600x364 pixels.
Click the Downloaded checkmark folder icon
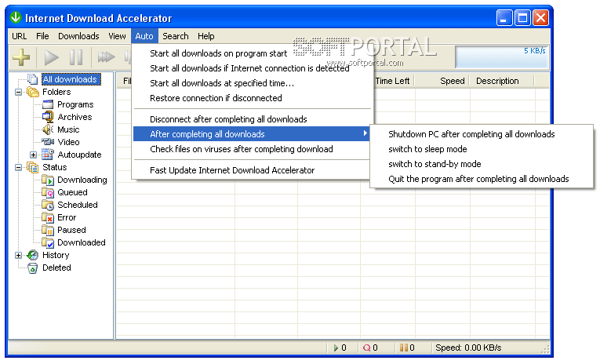pyautogui.click(x=48, y=242)
